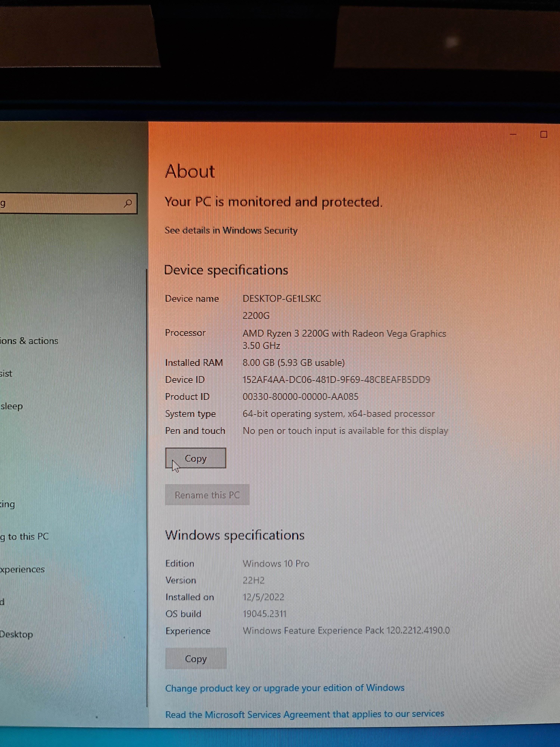
Task: Copy the Device specifications
Action: coord(195,458)
